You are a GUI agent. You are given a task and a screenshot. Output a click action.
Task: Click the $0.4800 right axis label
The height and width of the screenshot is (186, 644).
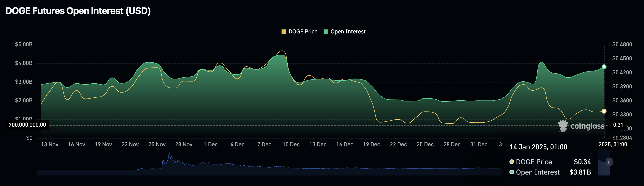[x=622, y=44]
